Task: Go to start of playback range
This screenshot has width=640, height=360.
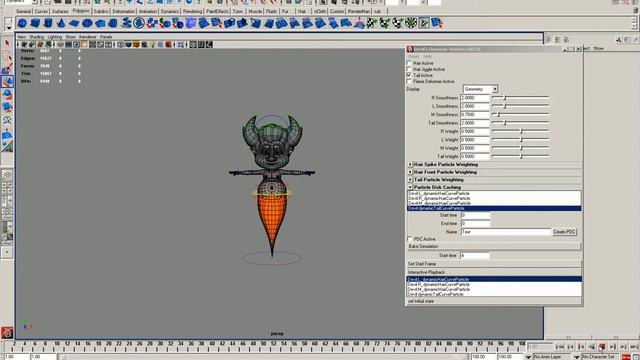Action: (x=560, y=347)
